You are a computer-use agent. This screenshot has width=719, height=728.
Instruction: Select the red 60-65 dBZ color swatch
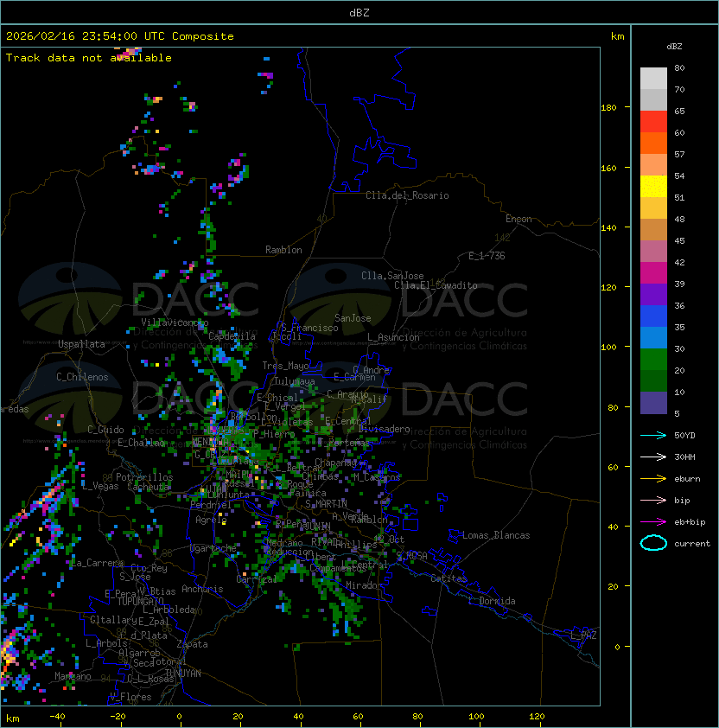(x=653, y=122)
